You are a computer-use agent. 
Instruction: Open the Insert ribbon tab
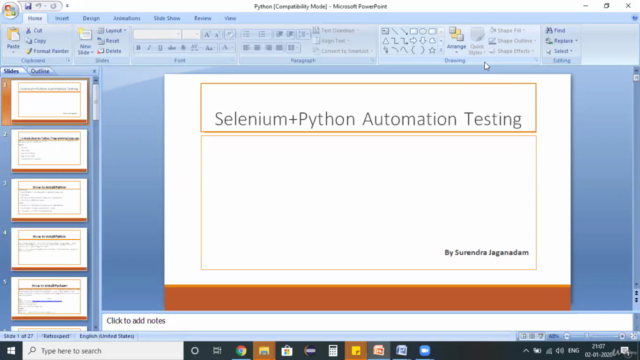pyautogui.click(x=62, y=18)
